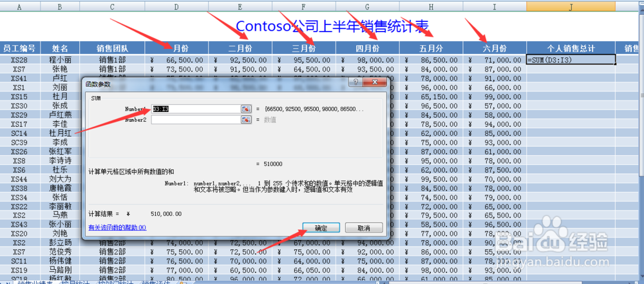Screen dimensions: 644x284
Task: Click the 姓名 header cell
Action: 60,48
